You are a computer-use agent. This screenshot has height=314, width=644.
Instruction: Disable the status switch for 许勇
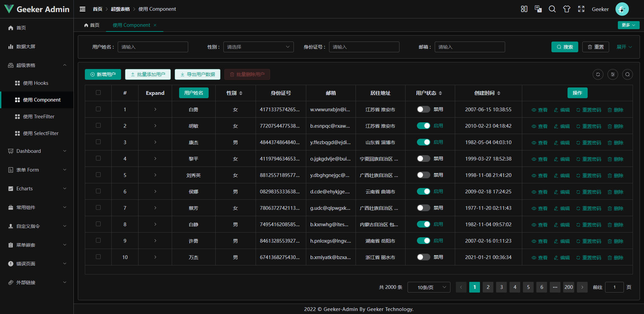tap(423, 241)
